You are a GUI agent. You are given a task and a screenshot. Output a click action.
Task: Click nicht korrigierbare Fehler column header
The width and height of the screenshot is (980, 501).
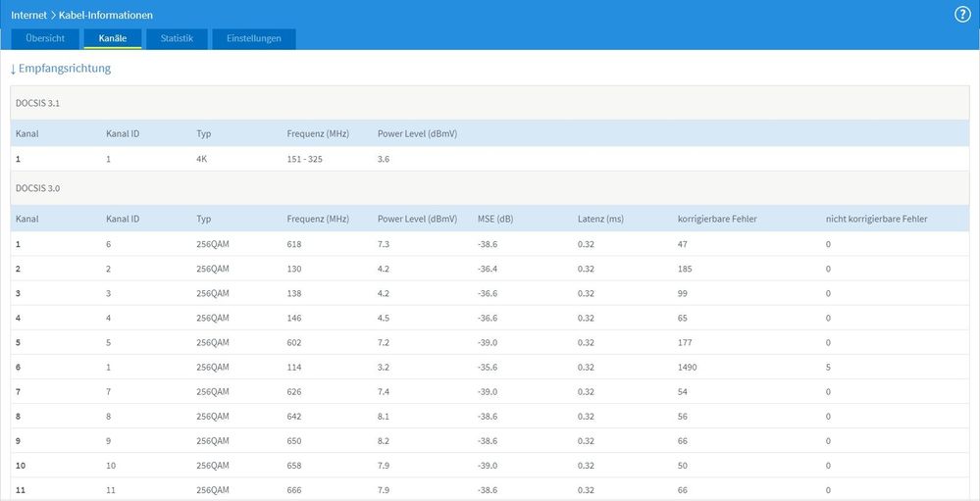click(x=876, y=220)
